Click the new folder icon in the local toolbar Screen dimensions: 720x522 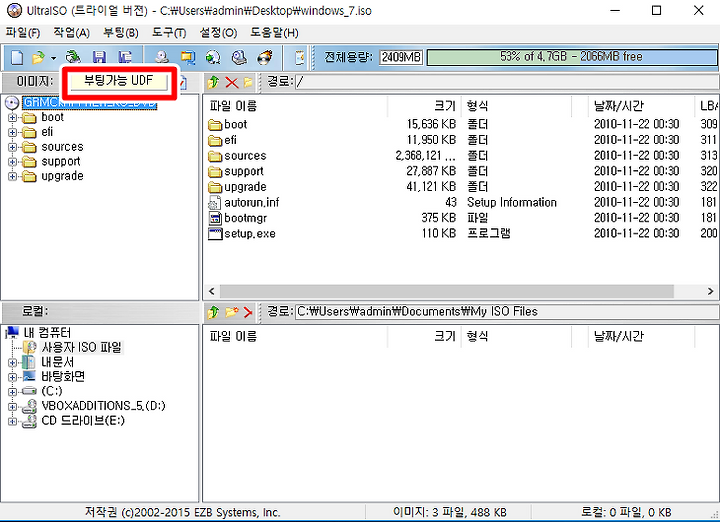pyautogui.click(x=232, y=312)
